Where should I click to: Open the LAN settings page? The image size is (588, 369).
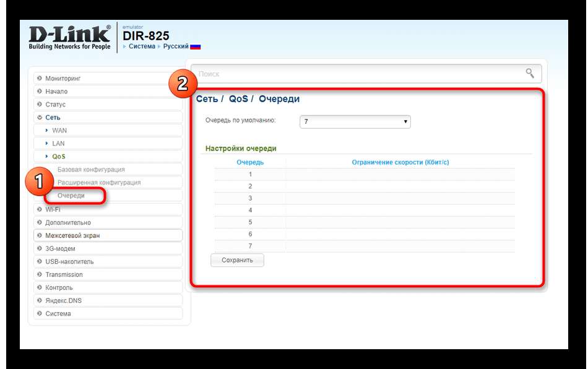(x=108, y=143)
